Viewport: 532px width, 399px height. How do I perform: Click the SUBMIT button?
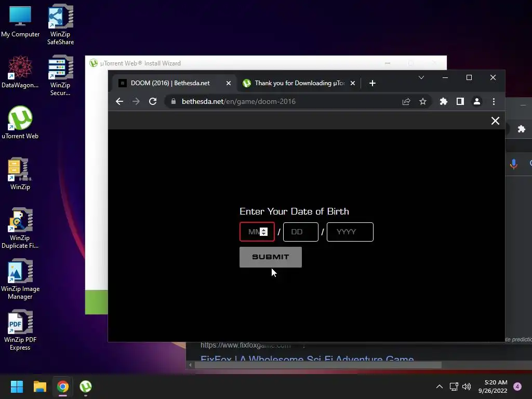[270, 257]
